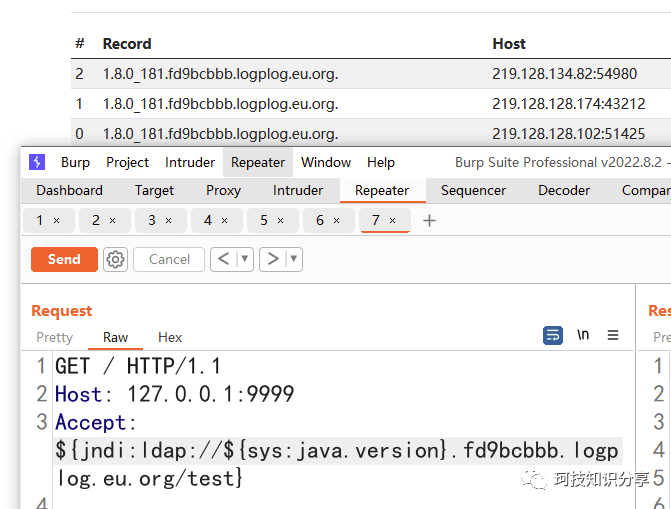Close Repeater tab 5
Screen dimensions: 671x509
(x=281, y=221)
